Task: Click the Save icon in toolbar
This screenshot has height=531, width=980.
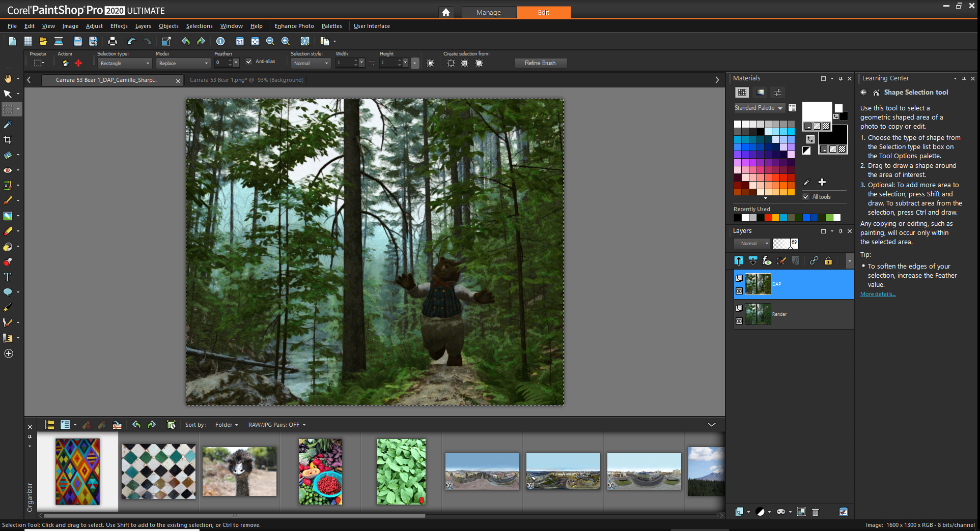Action: [77, 41]
